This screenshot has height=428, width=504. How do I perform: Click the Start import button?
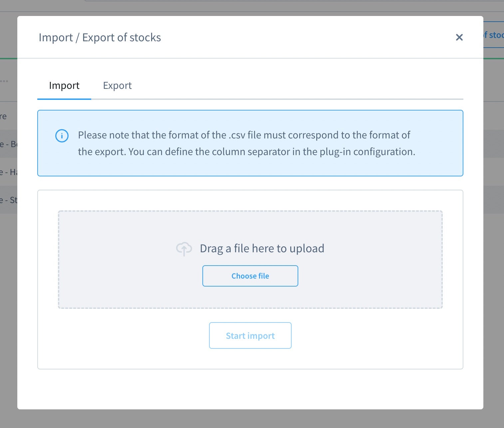coord(250,335)
